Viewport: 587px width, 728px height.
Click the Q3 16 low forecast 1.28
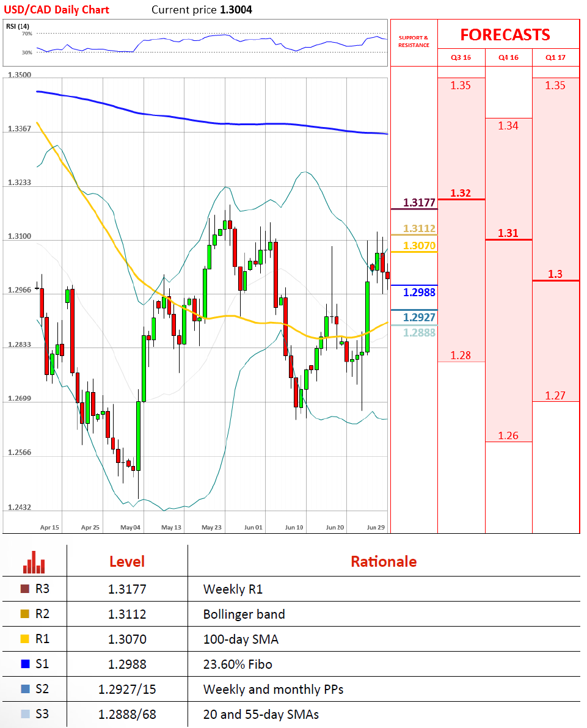[461, 355]
